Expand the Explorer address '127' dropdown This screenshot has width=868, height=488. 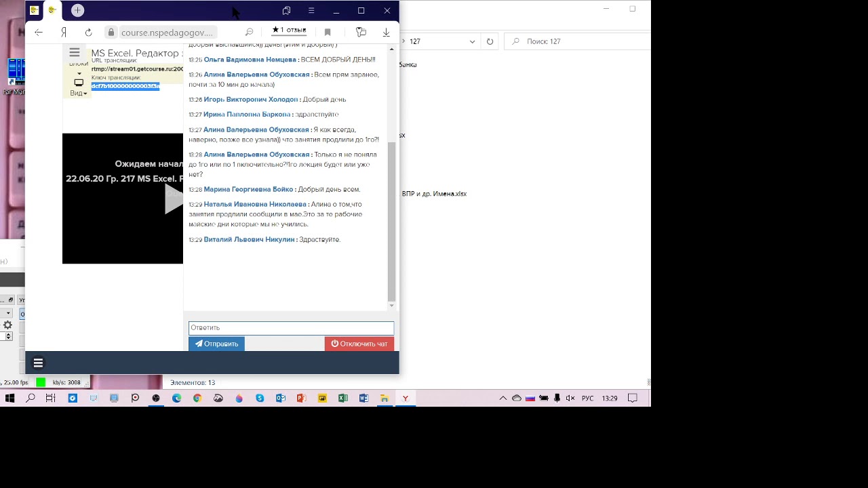point(473,41)
